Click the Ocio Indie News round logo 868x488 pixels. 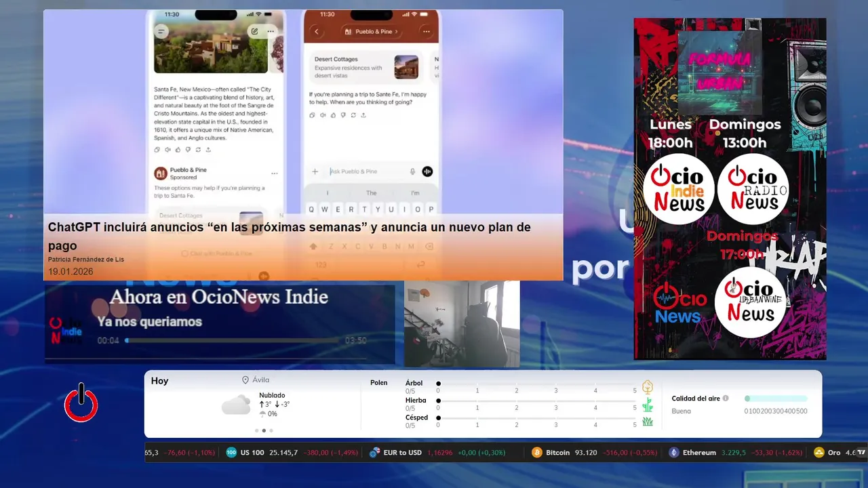tap(679, 189)
